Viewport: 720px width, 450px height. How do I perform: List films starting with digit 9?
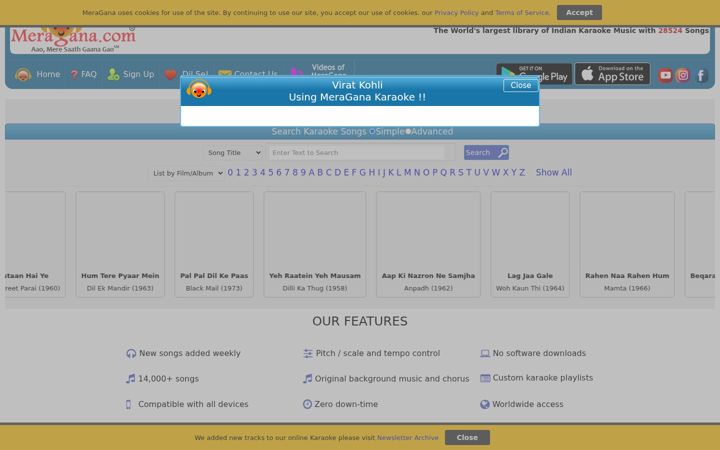[x=303, y=173]
